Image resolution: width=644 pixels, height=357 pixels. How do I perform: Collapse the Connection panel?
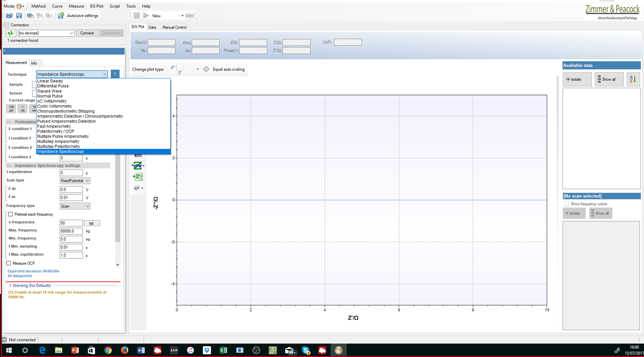pos(6,25)
